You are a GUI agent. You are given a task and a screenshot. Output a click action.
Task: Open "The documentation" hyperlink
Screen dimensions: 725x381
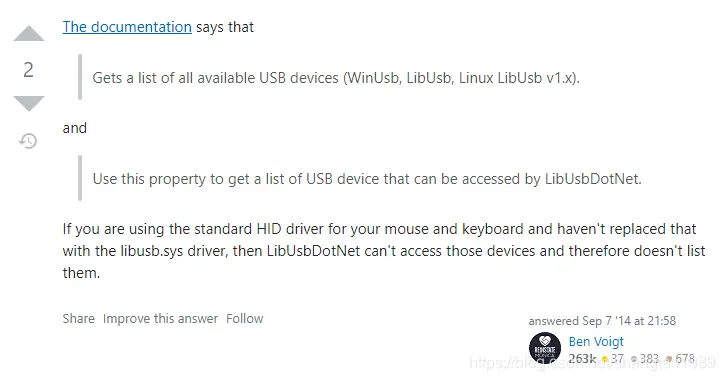[x=127, y=27]
